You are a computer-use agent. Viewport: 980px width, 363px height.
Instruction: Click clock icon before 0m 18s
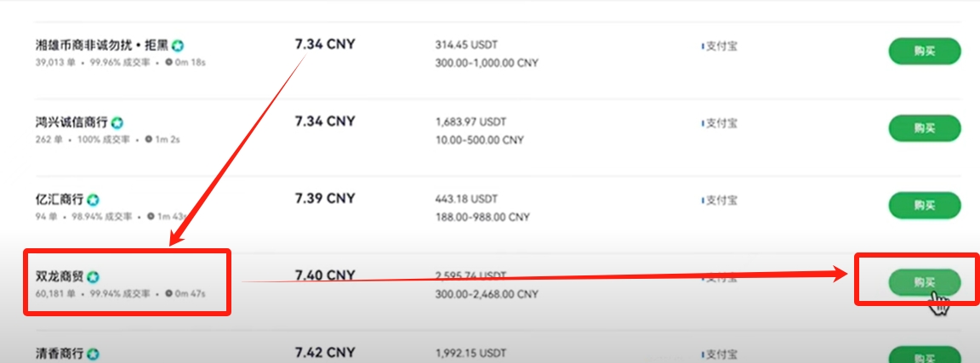point(168,62)
